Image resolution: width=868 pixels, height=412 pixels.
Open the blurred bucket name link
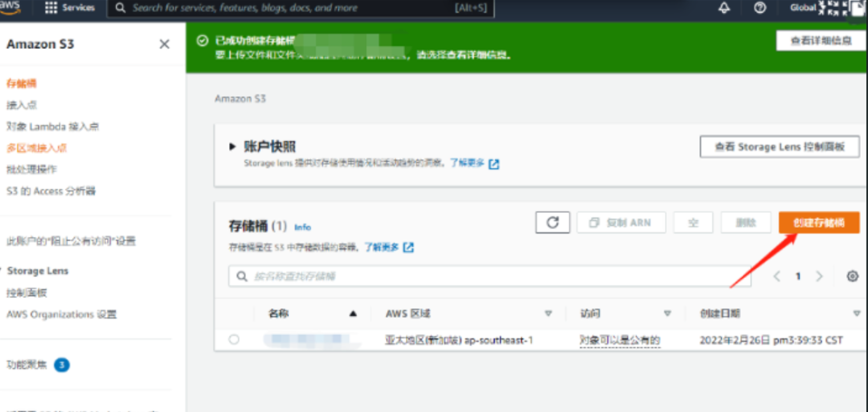click(x=310, y=340)
